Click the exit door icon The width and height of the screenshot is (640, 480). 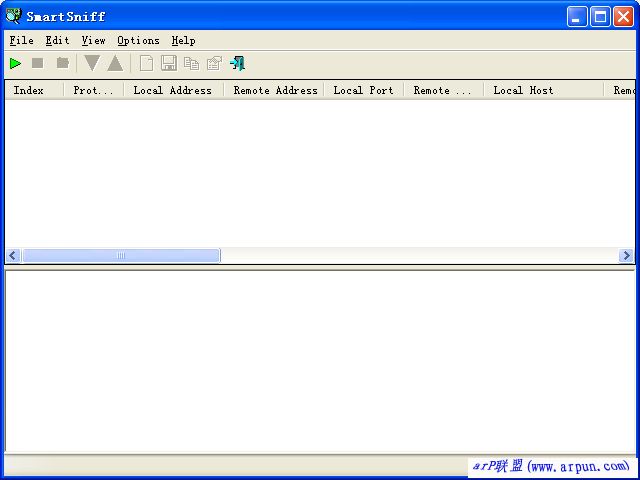coord(237,63)
